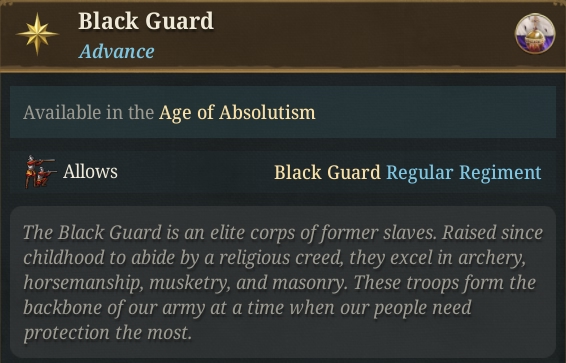Click the 'backbone of our army' line
This screenshot has height=363, width=566.
pyautogui.click(x=247, y=307)
